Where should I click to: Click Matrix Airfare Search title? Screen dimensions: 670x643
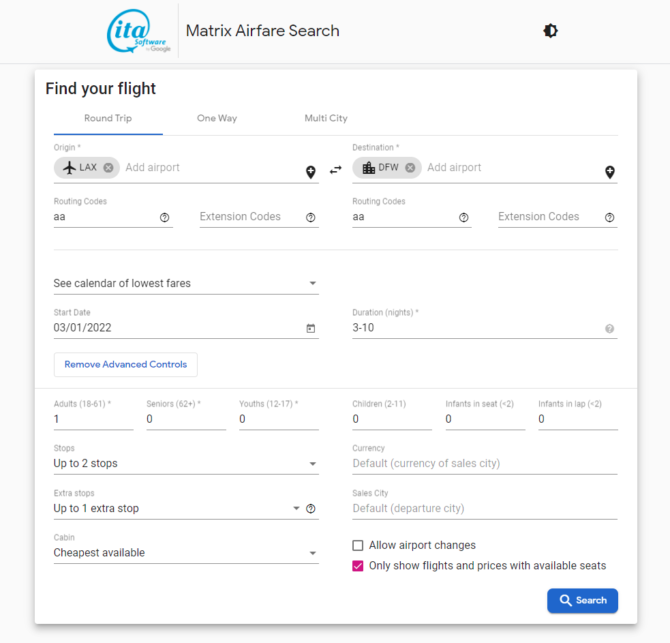263,31
